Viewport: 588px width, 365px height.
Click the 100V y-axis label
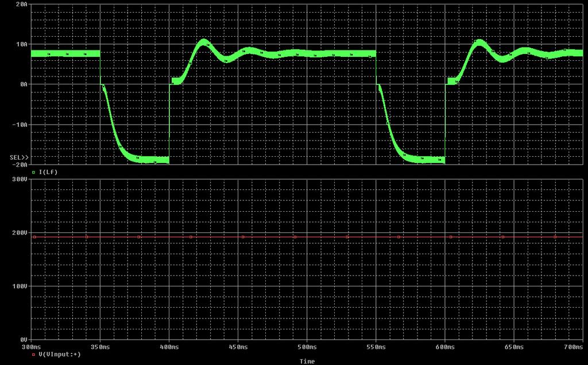point(21,286)
